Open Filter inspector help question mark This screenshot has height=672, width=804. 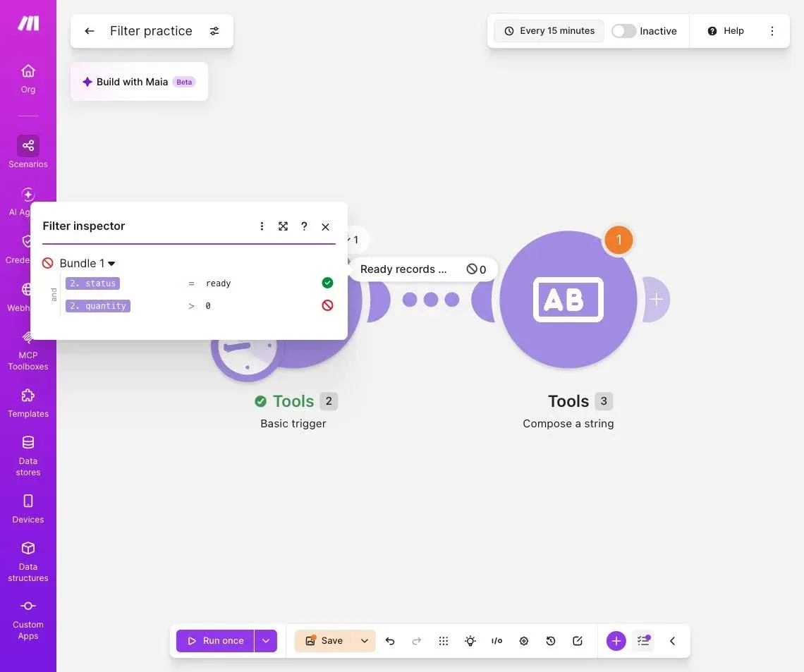[304, 226]
